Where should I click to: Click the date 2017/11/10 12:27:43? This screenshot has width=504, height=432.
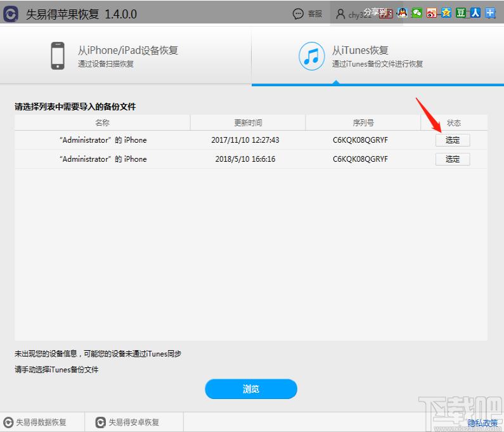(245, 140)
